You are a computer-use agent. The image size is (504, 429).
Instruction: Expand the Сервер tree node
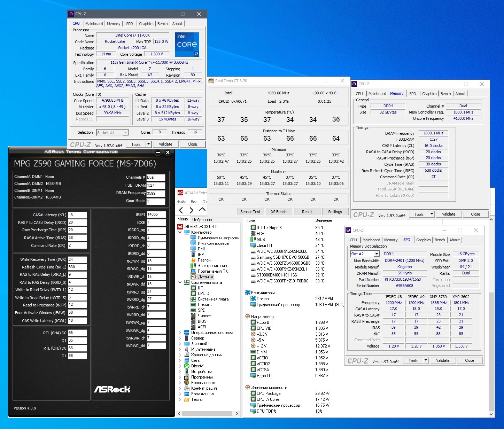[180, 338]
